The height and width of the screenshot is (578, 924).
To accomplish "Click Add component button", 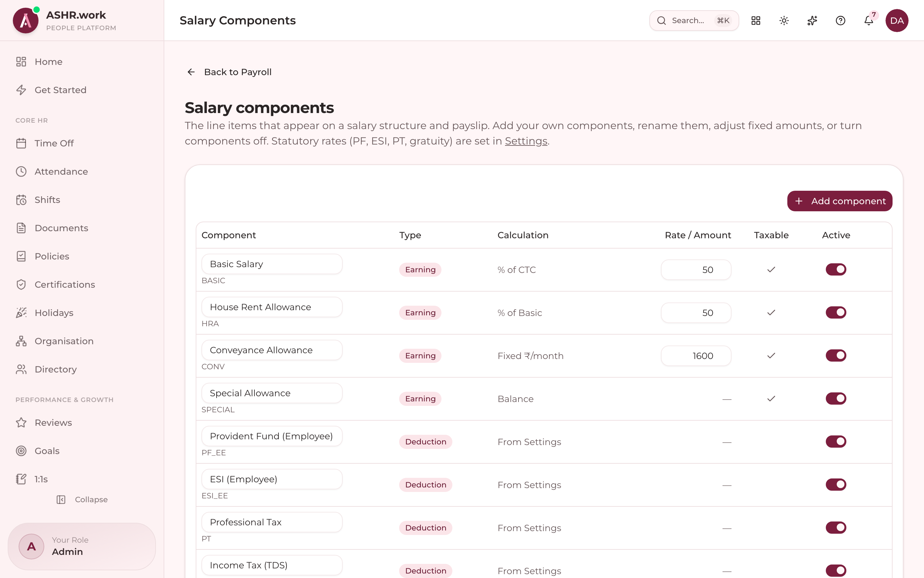I will point(840,201).
